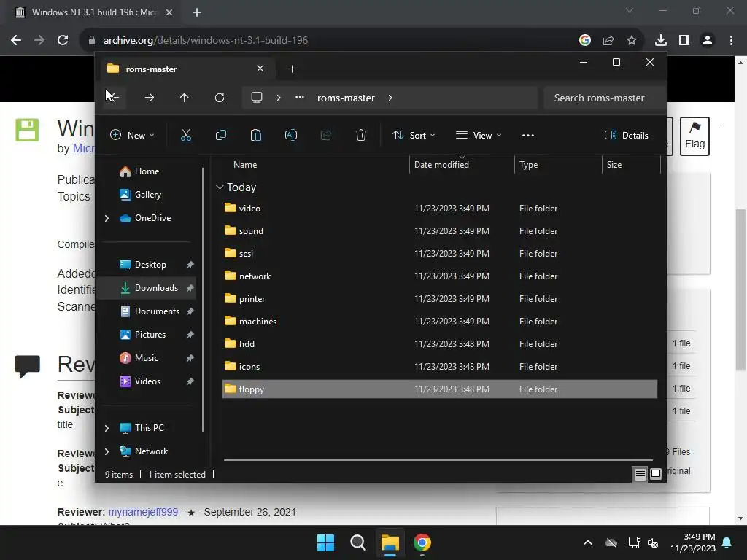747x560 pixels.
Task: Select the roms-master Explorer tab
Action: click(x=186, y=69)
